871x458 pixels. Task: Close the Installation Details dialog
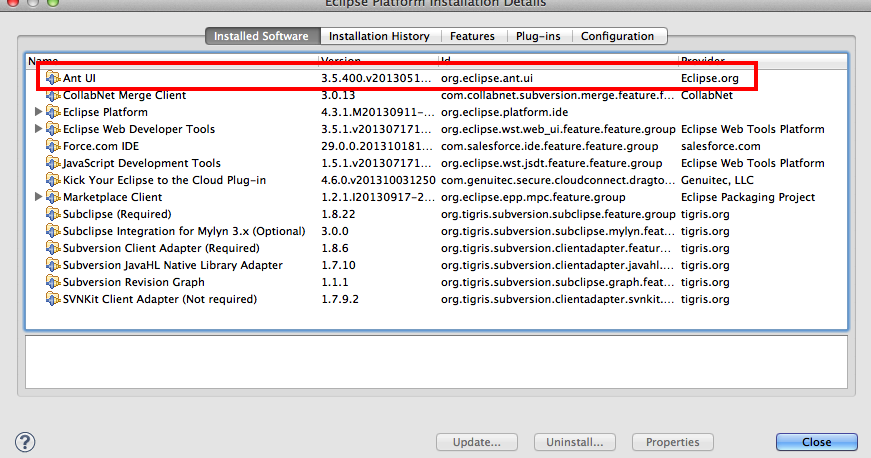pos(817,442)
